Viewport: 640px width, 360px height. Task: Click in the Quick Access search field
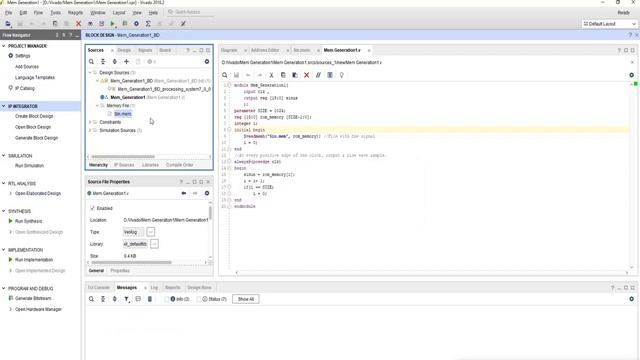[x=190, y=12]
